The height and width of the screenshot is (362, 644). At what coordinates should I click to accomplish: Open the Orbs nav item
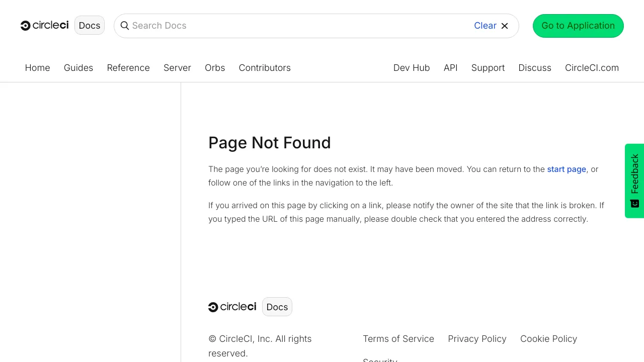pyautogui.click(x=215, y=68)
